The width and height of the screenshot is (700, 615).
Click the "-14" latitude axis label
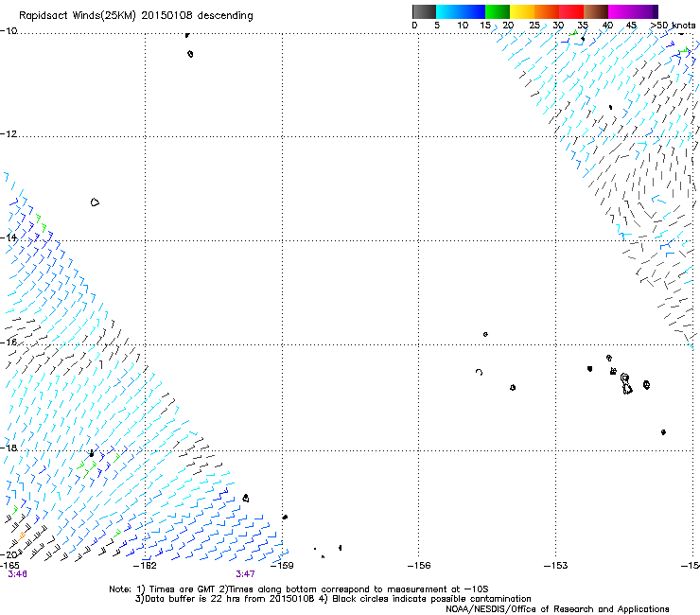(x=9, y=237)
